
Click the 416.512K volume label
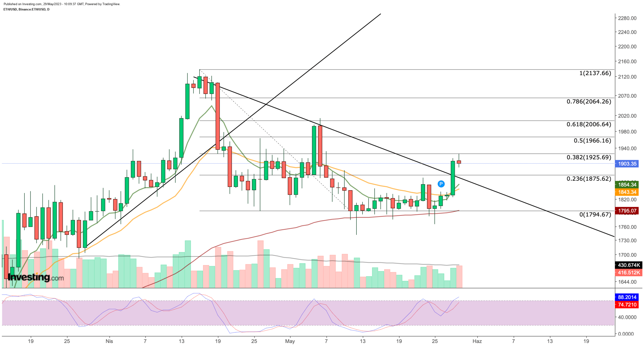point(629,272)
